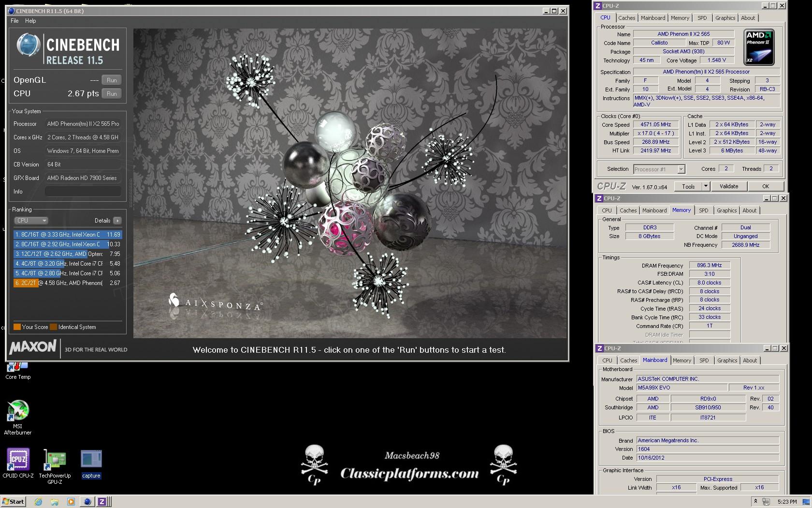Open the Help menu in Cinebench
The image size is (812, 508).
30,21
